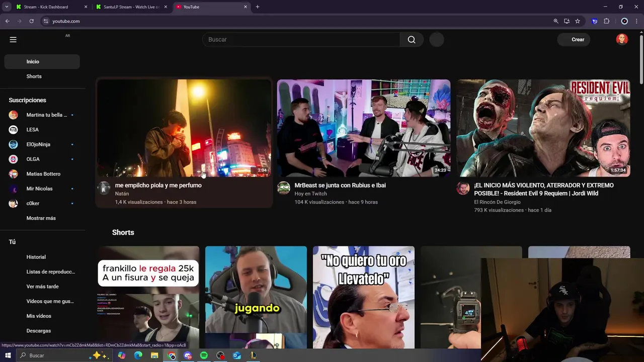
Task: Open new tab with plus button
Action: coord(258,7)
